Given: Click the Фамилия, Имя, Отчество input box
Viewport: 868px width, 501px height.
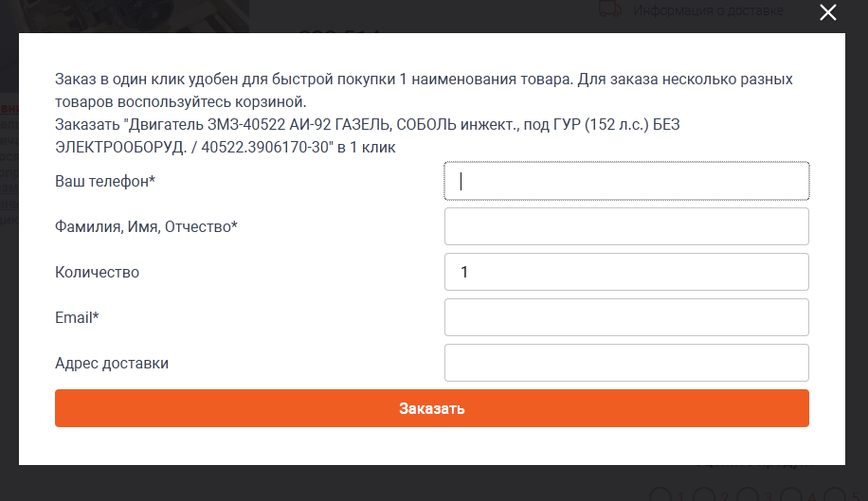Looking at the screenshot, I should tap(626, 226).
